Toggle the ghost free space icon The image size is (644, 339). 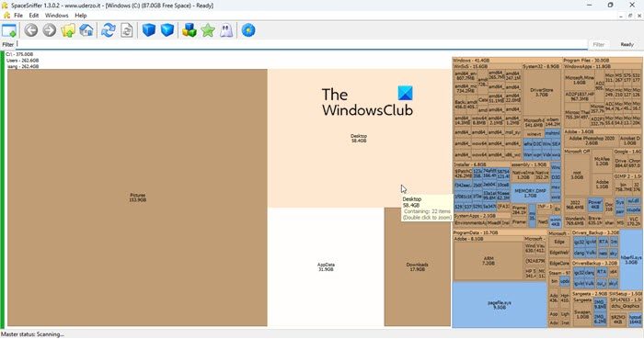point(226,30)
